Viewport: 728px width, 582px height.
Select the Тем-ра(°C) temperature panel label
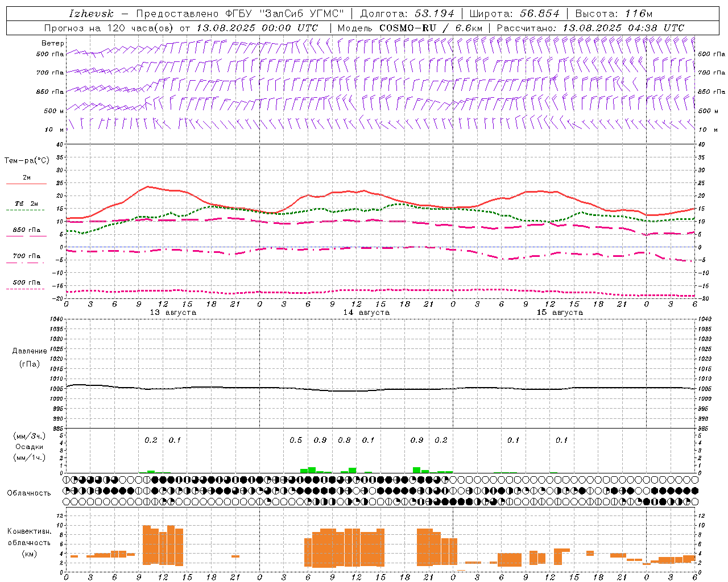tap(27, 161)
